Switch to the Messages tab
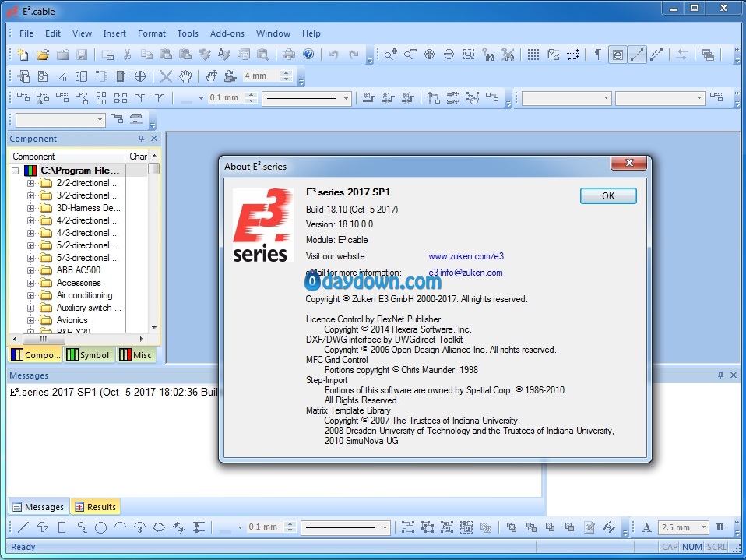Screen dimensions: 746x560 tap(38, 507)
